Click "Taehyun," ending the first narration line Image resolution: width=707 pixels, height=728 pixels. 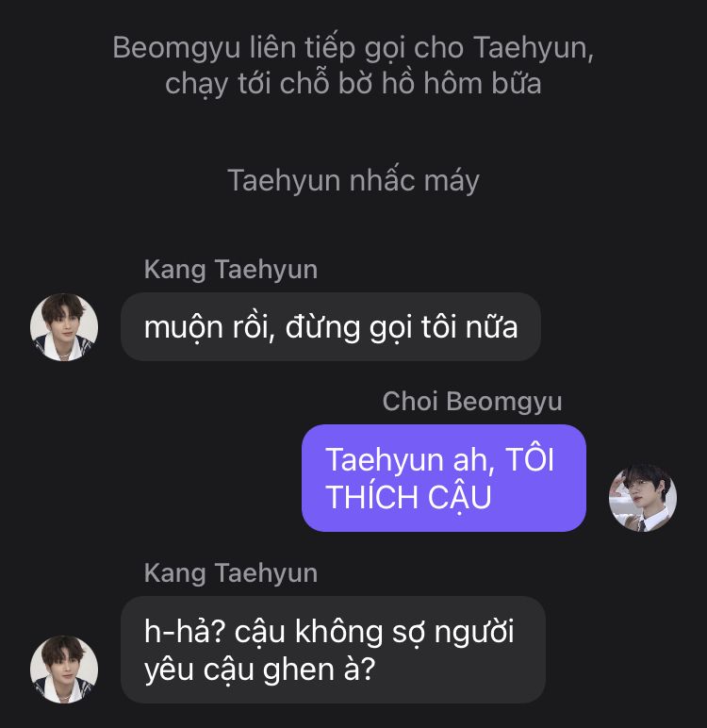click(534, 47)
